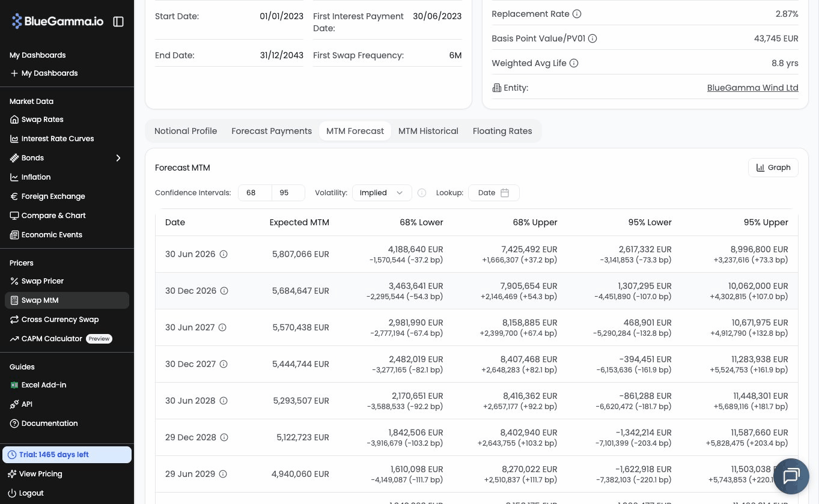
Task: Open the Lookup Date picker
Action: [x=493, y=193]
